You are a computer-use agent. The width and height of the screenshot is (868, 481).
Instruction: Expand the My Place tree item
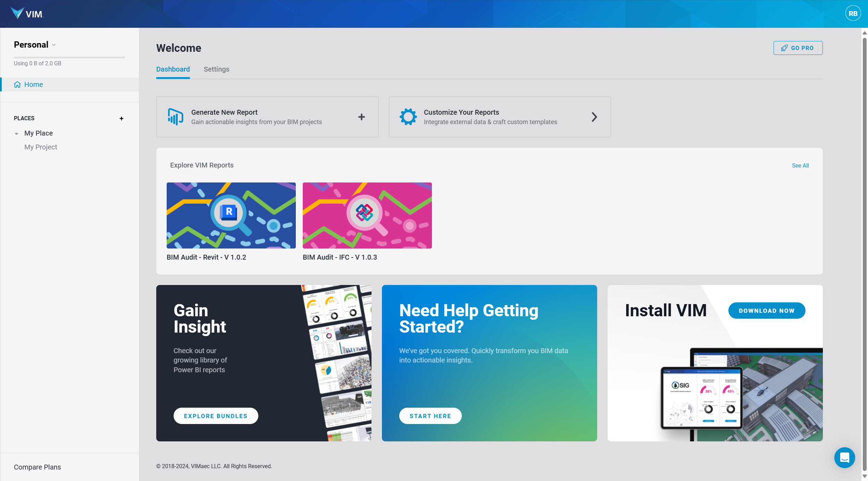16,133
